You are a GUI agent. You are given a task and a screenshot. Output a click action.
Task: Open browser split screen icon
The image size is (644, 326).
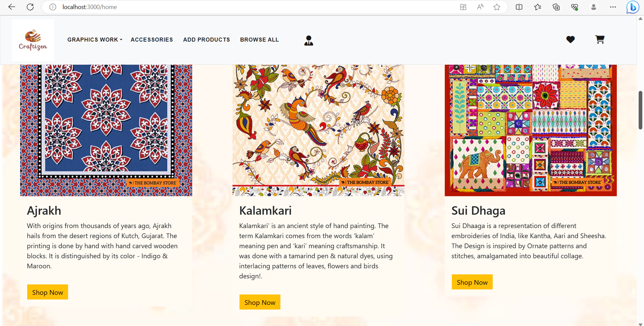point(519,7)
